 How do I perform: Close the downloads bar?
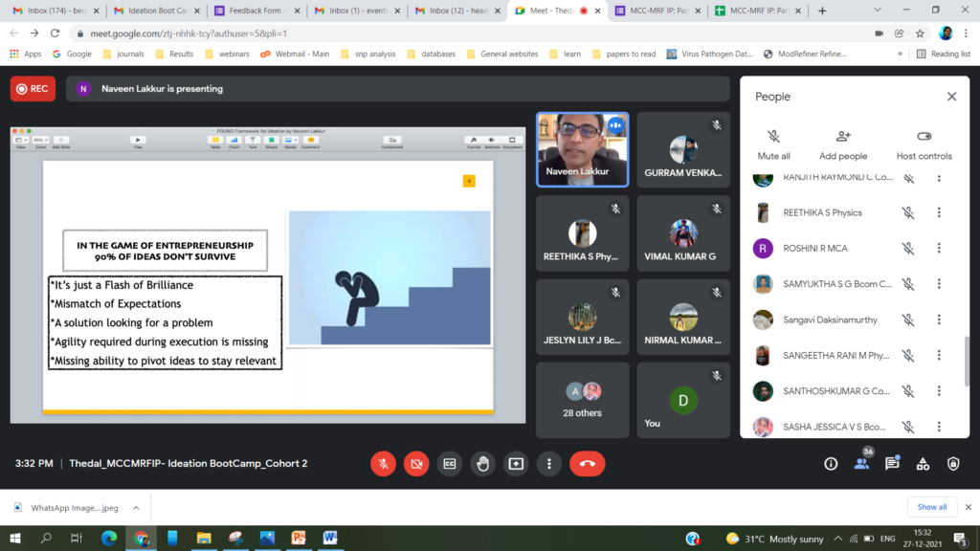pos(969,507)
